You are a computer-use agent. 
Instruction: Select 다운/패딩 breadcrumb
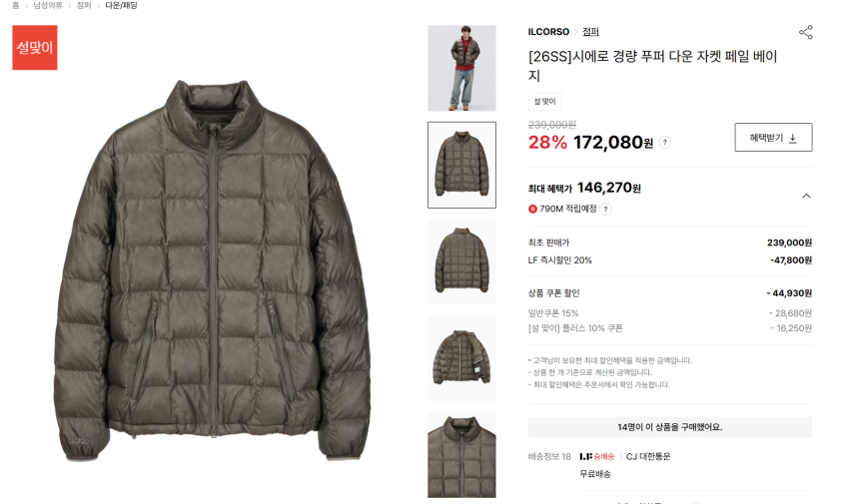[121, 5]
